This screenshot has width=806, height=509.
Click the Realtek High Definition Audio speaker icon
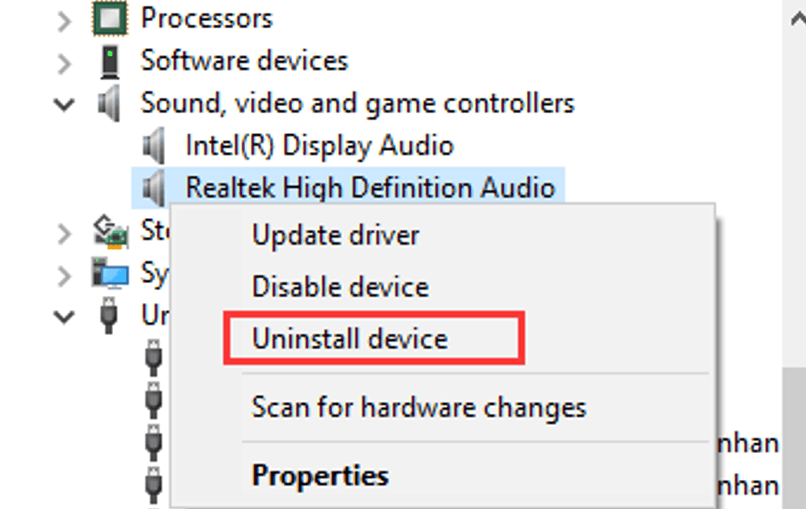[154, 188]
